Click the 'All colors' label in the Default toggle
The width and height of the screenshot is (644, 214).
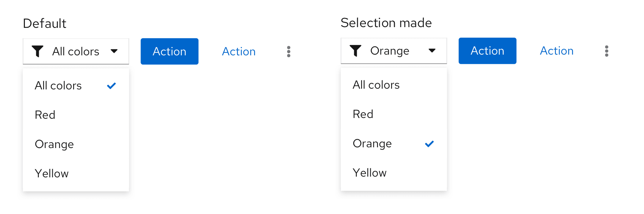[76, 52]
